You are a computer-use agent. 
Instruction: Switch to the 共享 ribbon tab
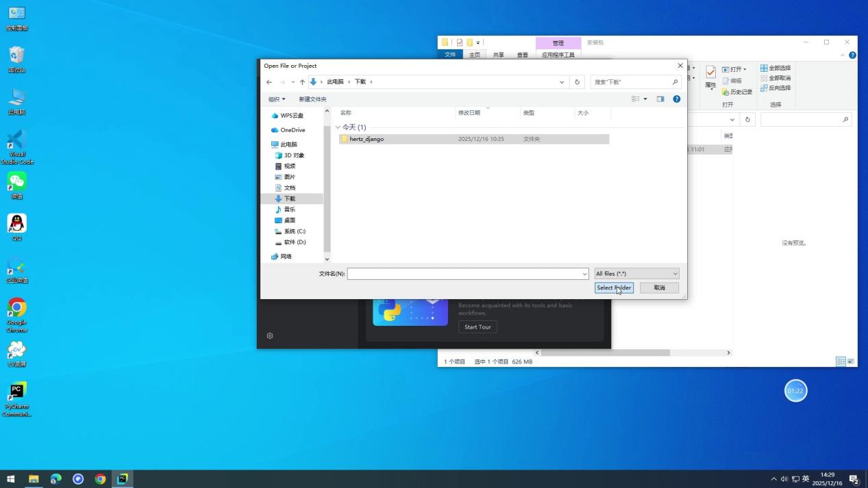pos(498,55)
